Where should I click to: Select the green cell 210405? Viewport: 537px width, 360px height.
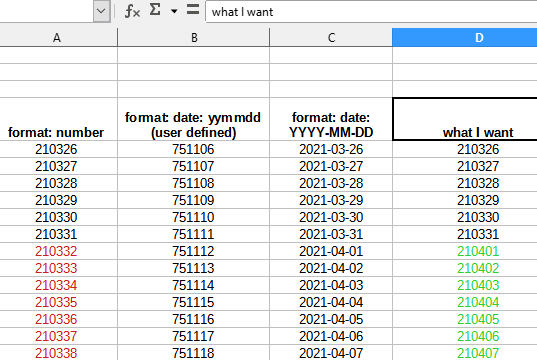(465, 319)
